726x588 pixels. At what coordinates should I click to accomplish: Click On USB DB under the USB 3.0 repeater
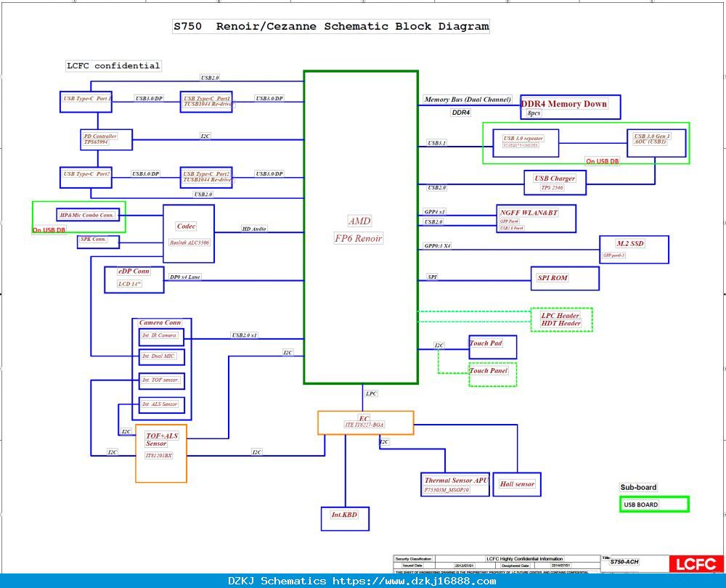[x=602, y=161]
